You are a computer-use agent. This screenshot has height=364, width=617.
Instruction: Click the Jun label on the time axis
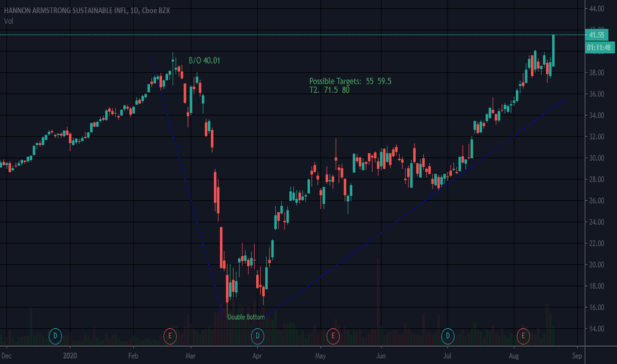(381, 356)
